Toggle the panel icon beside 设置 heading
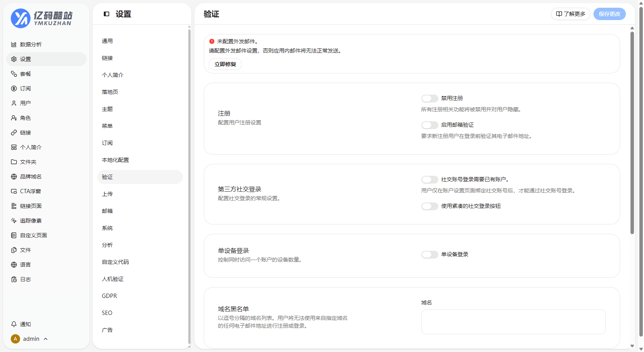This screenshot has width=644, height=352. (106, 14)
